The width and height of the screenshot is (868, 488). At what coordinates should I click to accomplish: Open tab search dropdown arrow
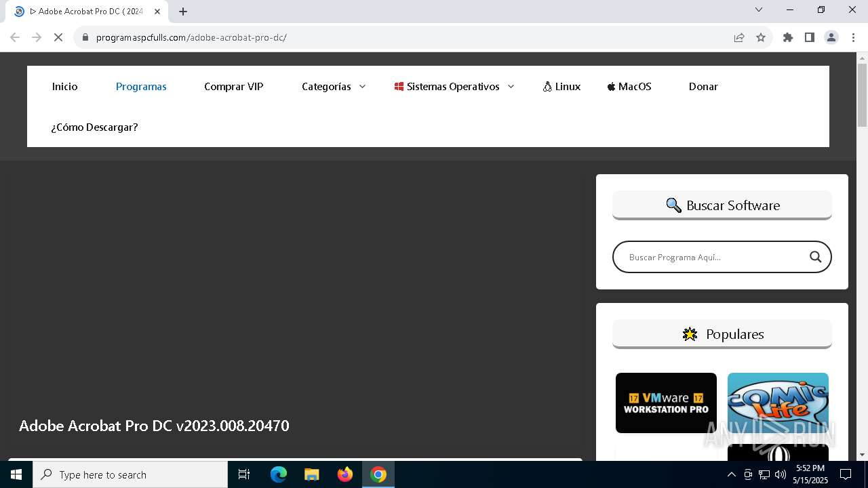[759, 9]
